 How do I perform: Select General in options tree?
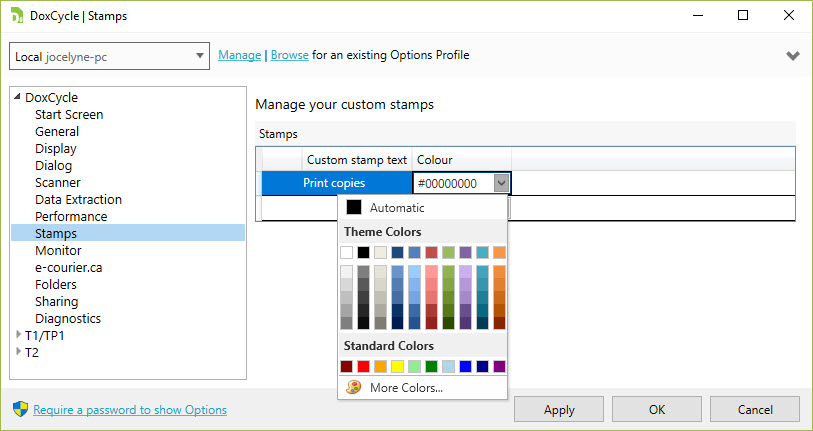[x=57, y=131]
